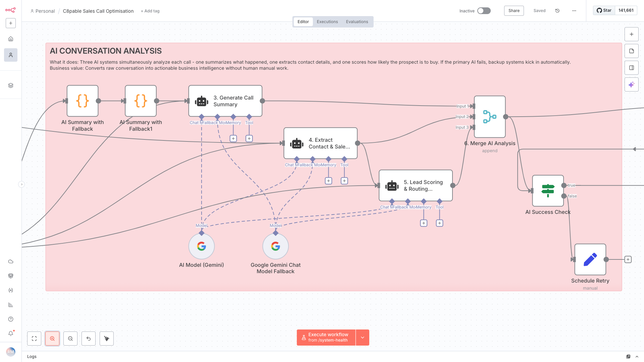Screen dimensions: 644x362
Task: Add Memory to Lead Scoring node
Action: 424,223
